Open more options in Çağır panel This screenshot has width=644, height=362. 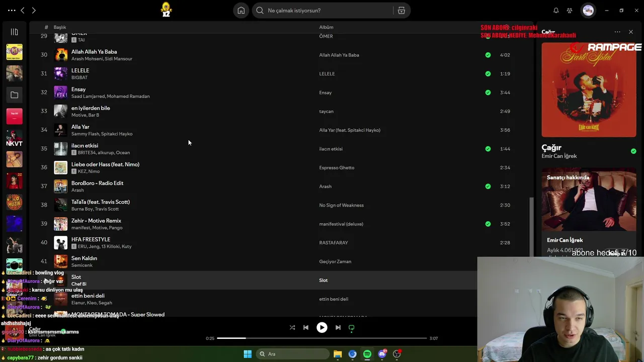[x=617, y=32]
